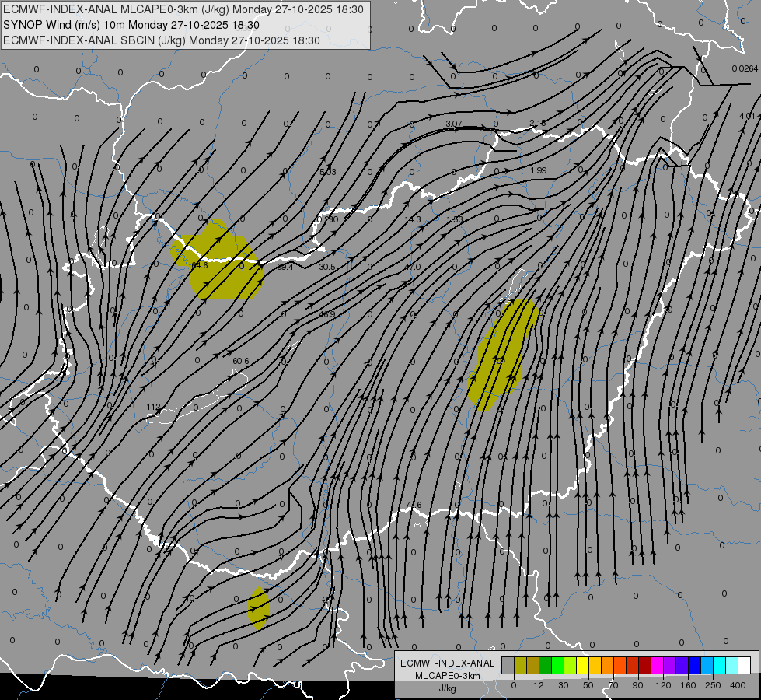
Task: Click the J/kg unit label in legend
Action: click(x=447, y=688)
